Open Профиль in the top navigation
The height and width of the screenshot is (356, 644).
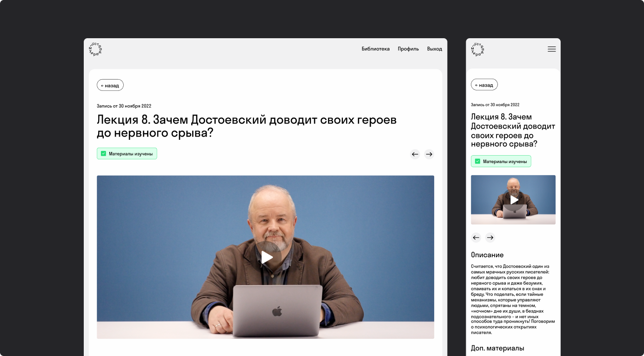[408, 49]
